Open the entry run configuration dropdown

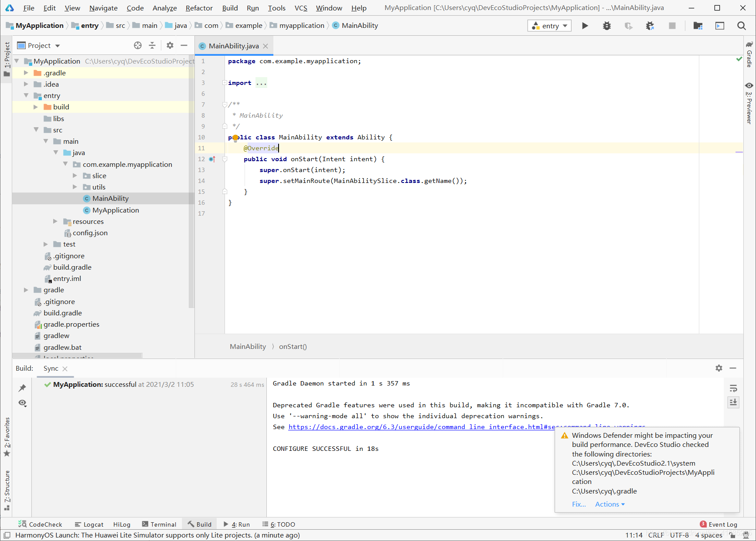[x=549, y=26]
